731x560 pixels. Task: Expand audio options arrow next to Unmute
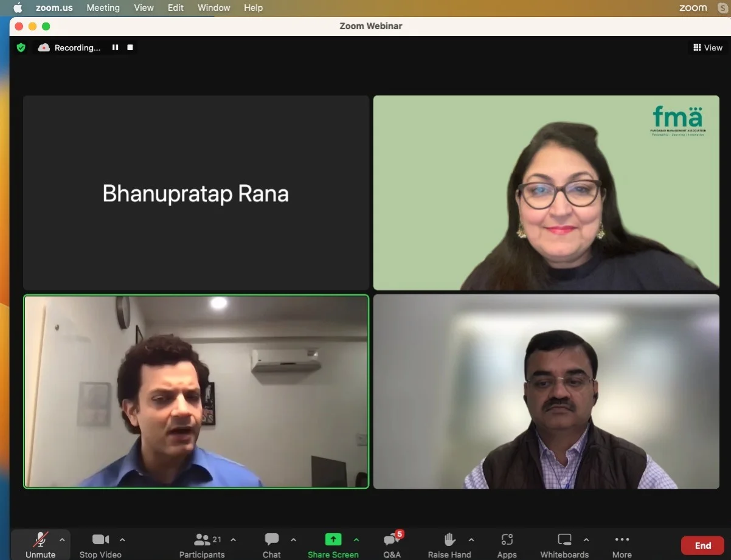[x=62, y=539]
